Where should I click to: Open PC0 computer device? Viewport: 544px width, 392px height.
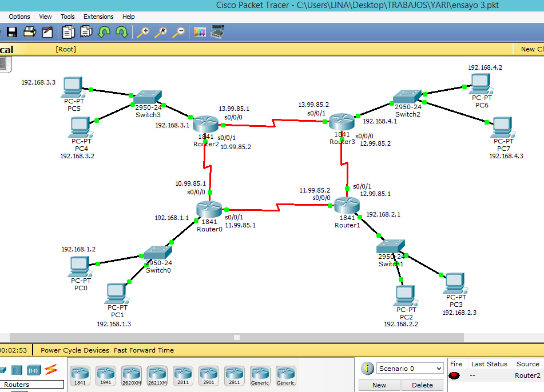(81, 267)
